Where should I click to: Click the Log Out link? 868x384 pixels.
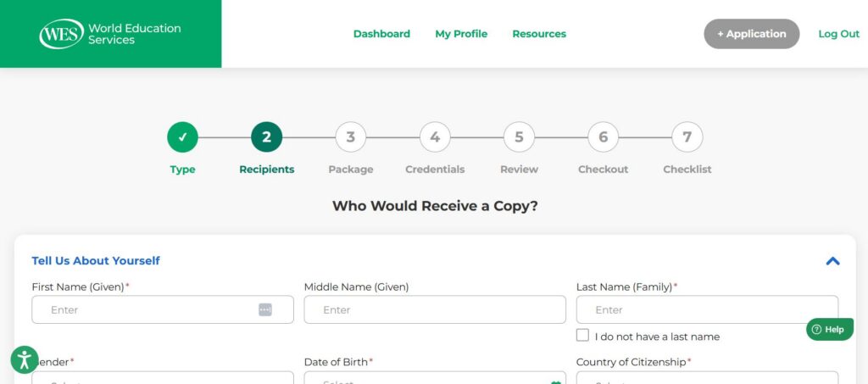point(838,34)
